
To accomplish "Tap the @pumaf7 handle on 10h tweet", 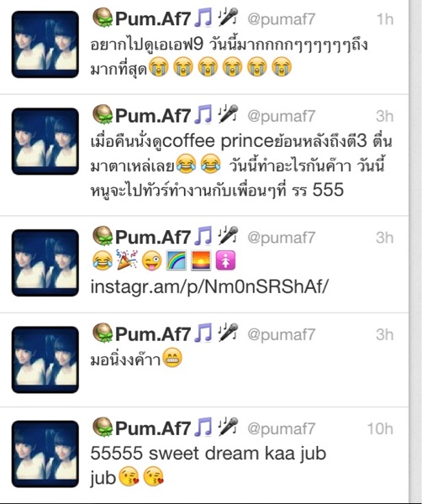I will (x=281, y=428).
